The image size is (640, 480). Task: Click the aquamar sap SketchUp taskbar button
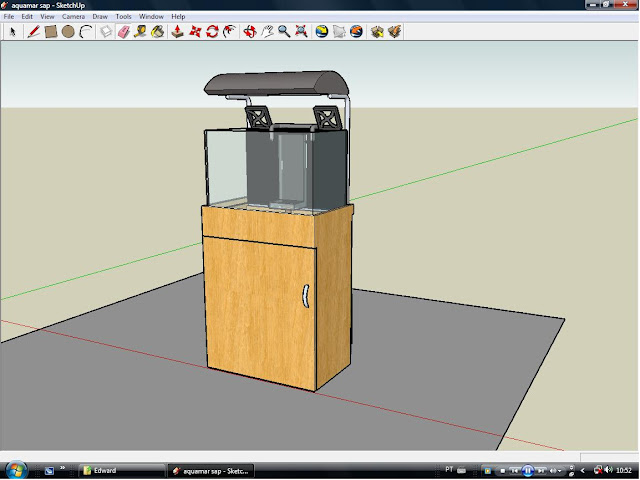211,471
